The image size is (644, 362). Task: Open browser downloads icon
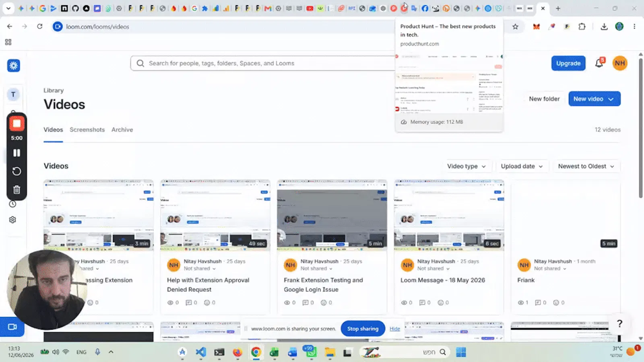point(604,27)
